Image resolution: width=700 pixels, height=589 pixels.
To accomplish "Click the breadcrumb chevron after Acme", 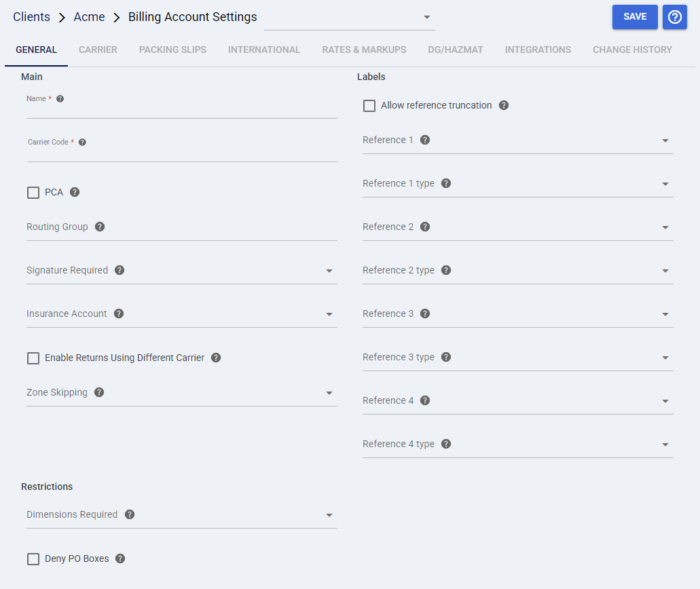I will 117,18.
